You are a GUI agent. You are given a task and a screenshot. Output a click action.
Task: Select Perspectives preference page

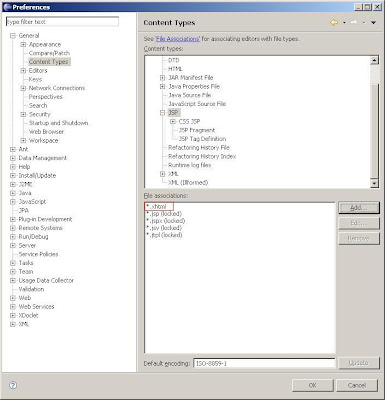(45, 97)
